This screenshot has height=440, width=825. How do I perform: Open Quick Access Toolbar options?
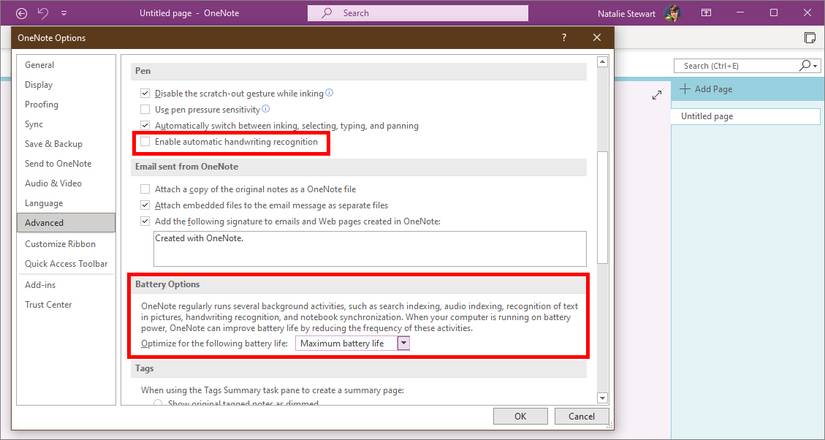click(x=66, y=263)
